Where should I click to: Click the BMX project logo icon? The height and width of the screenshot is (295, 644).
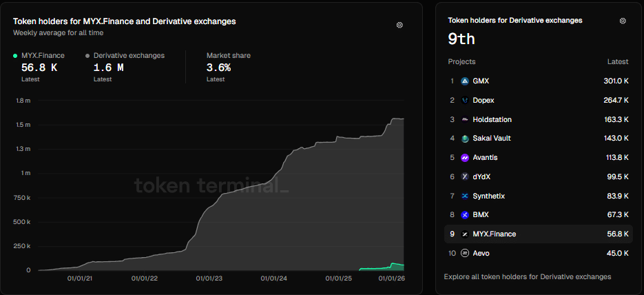[465, 215]
